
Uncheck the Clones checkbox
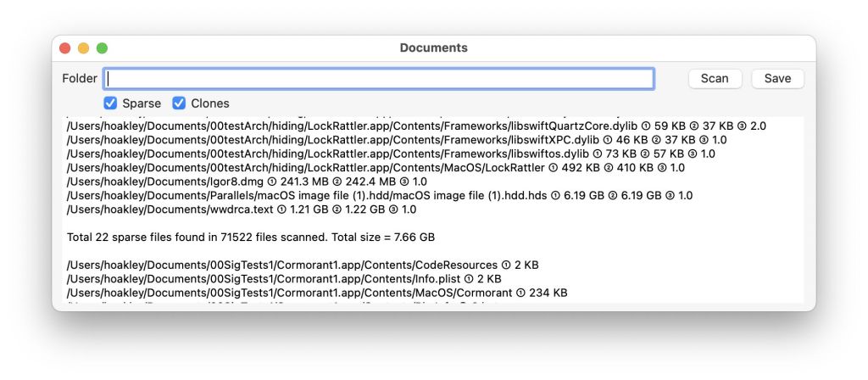point(179,103)
